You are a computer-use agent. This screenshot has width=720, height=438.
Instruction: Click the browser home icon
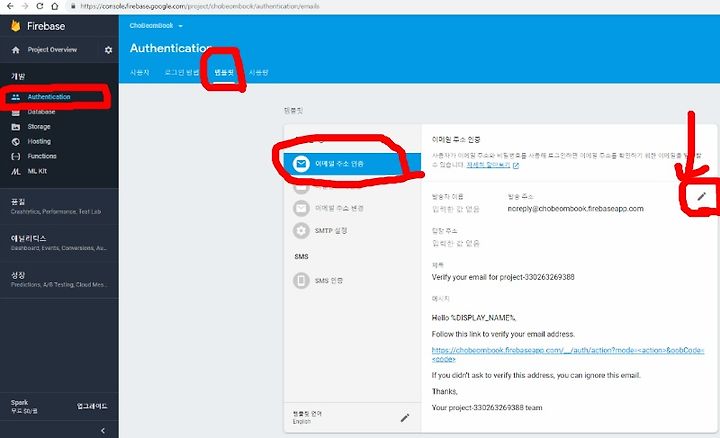55,6
